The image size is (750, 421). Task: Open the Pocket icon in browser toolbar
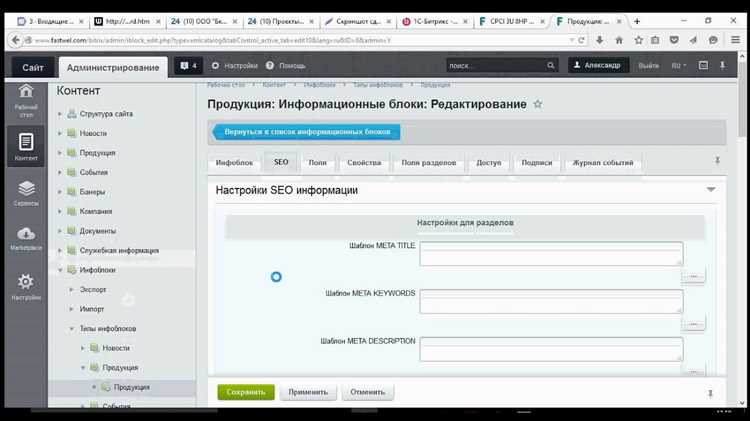pyautogui.click(x=674, y=40)
